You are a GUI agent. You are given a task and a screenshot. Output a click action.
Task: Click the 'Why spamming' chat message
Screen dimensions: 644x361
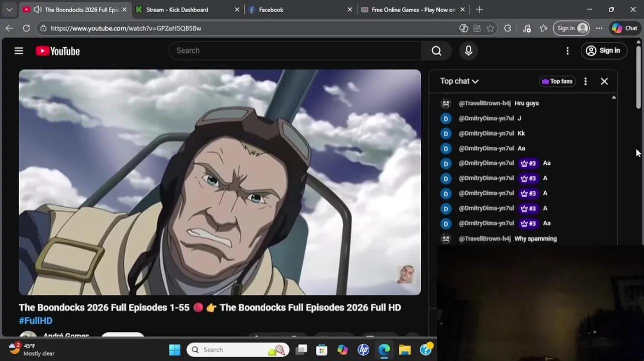[x=536, y=239]
